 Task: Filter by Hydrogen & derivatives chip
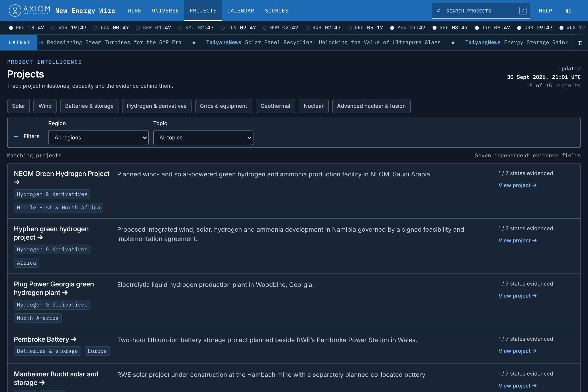click(157, 106)
